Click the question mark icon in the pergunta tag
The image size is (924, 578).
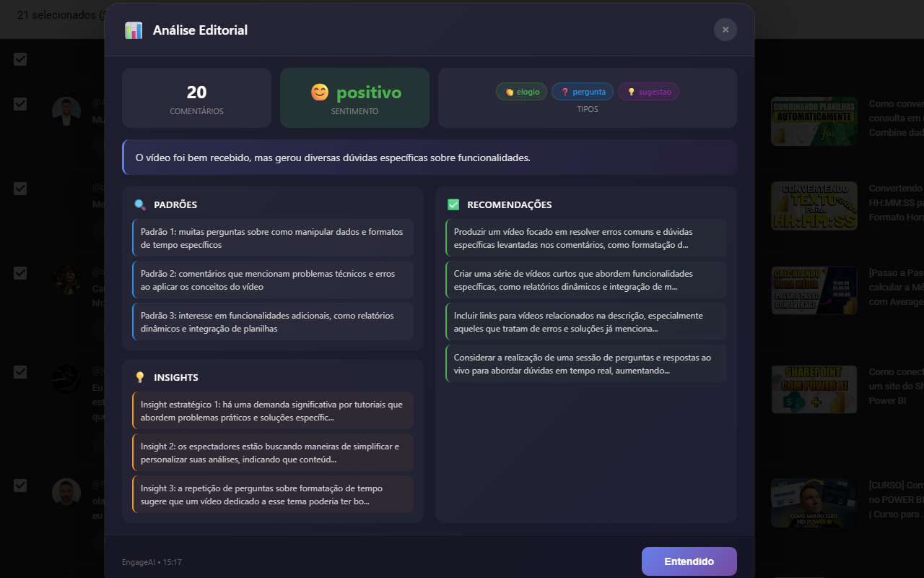[565, 91]
